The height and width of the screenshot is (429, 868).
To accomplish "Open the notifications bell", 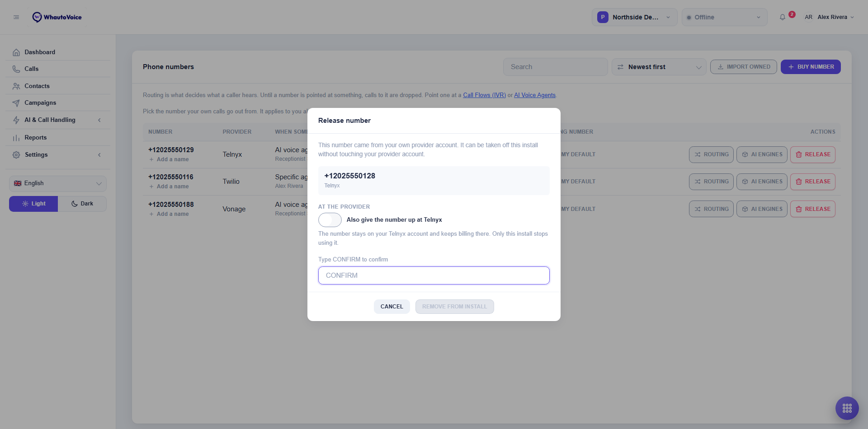I will (783, 17).
